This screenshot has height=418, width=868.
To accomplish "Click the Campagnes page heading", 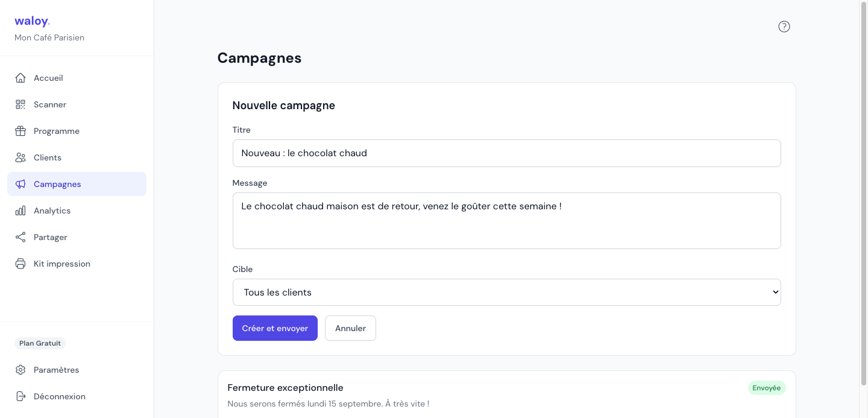I will pyautogui.click(x=259, y=58).
